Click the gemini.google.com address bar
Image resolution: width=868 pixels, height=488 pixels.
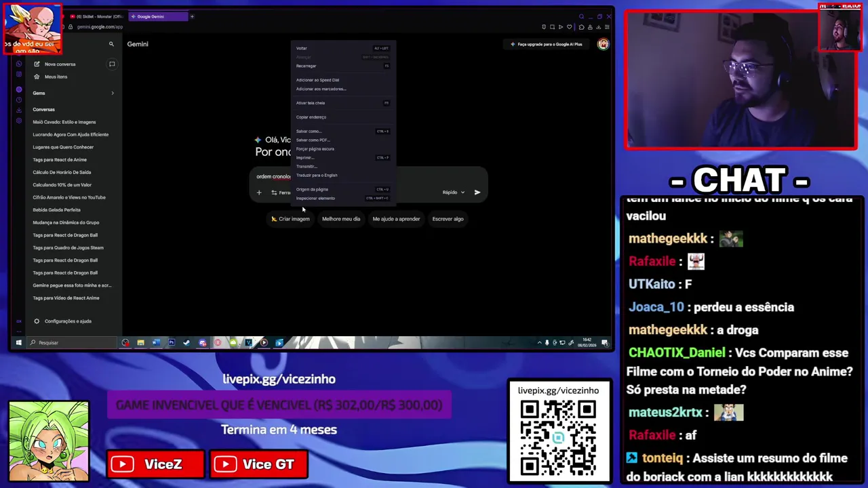(x=100, y=27)
